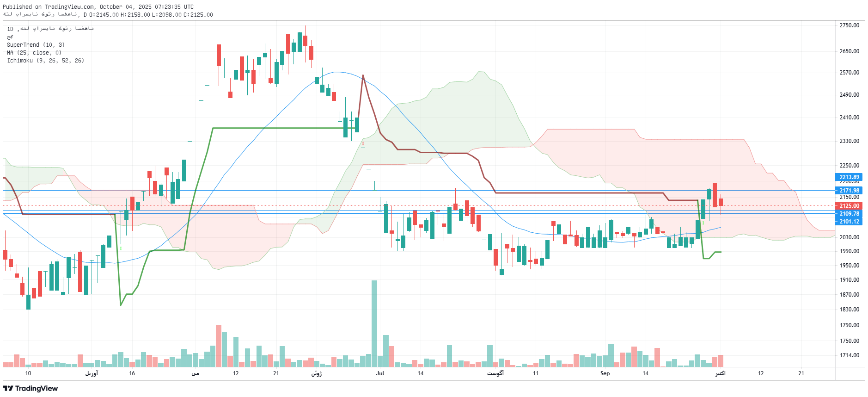Select the MA (25, close, 0) legend
Viewport: 868px width, 397px height.
34,53
